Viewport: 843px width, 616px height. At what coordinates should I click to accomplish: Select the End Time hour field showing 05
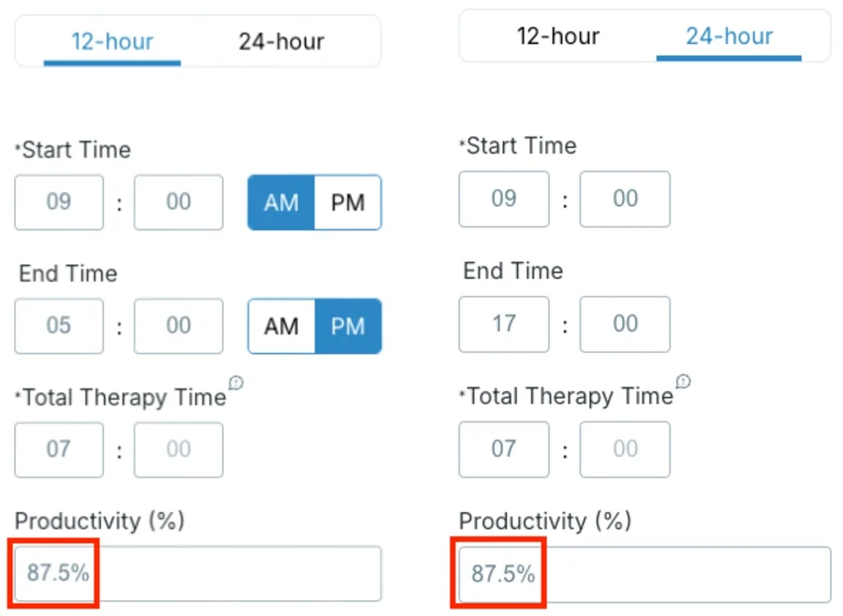[59, 327]
